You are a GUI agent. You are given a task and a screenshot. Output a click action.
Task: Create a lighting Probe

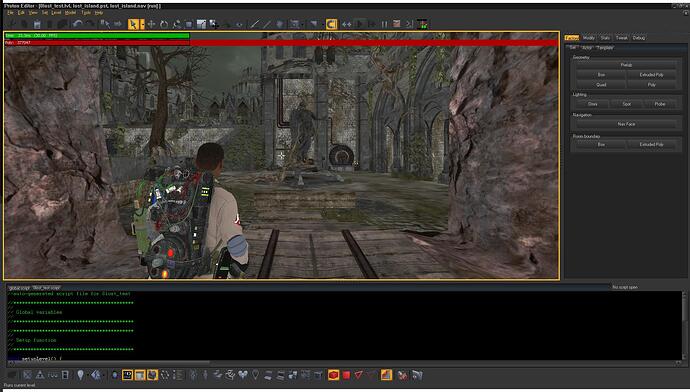point(660,104)
